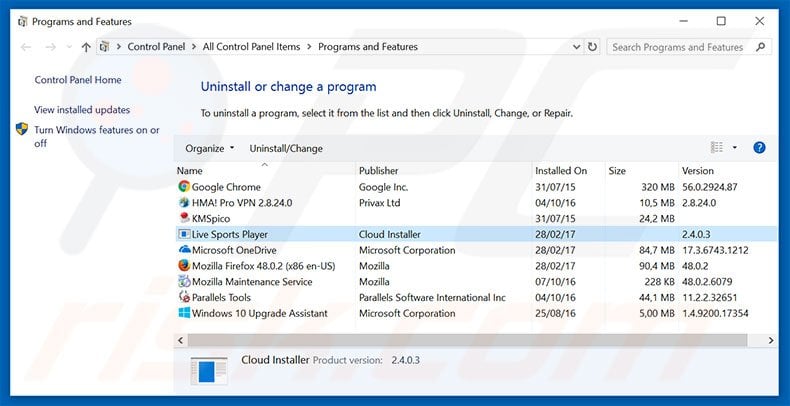Open View installed updates link
This screenshot has width=790, height=406.
point(82,110)
